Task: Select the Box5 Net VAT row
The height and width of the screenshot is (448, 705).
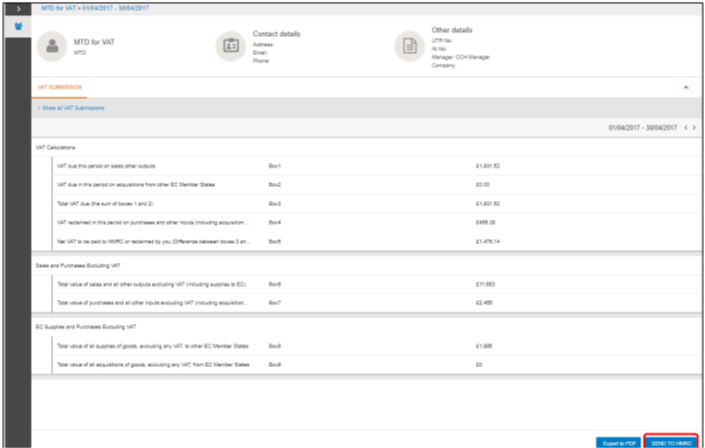Action: [377, 242]
